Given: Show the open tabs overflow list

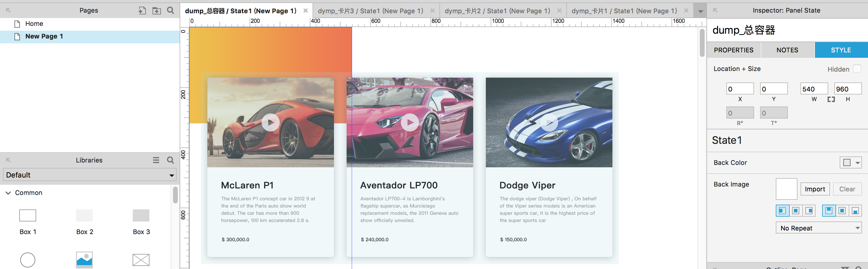Looking at the screenshot, I should click(700, 11).
